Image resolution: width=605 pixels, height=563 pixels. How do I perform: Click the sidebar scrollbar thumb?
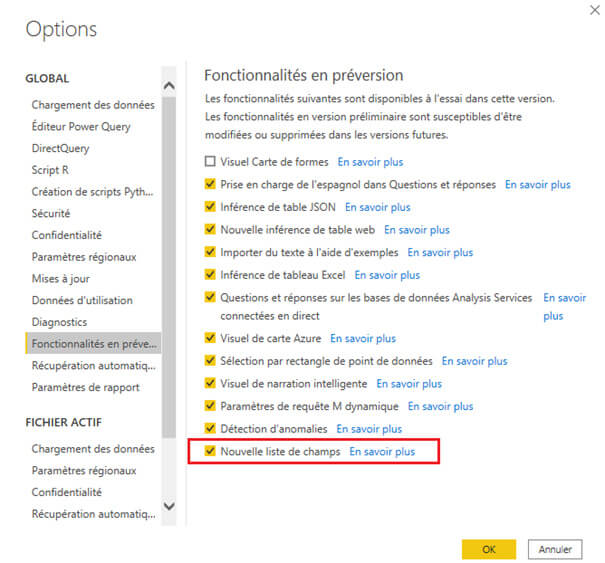coord(169,267)
